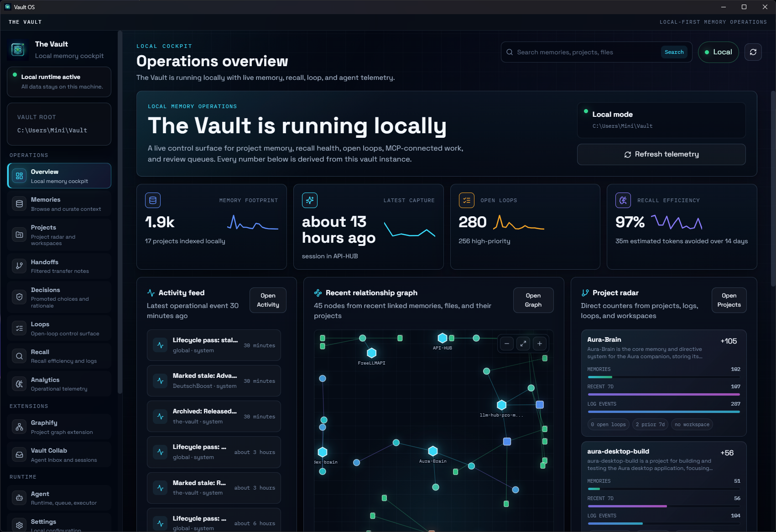Zoom in the relationship graph
The width and height of the screenshot is (776, 532).
(540, 344)
